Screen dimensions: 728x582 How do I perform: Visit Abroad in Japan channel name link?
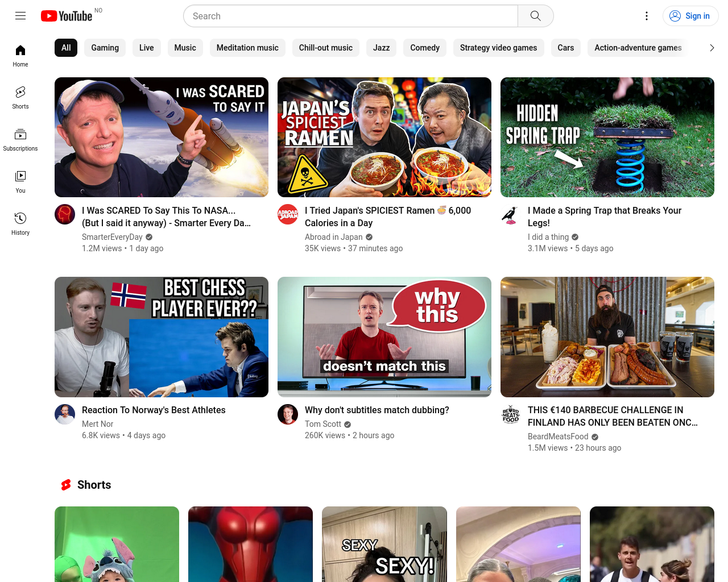tap(333, 237)
